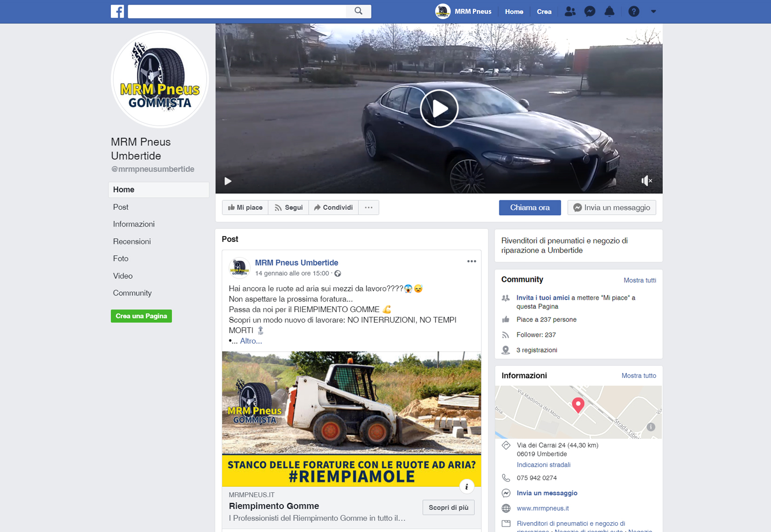Click the info icon on post image
This screenshot has height=532, width=771.
pos(467,486)
